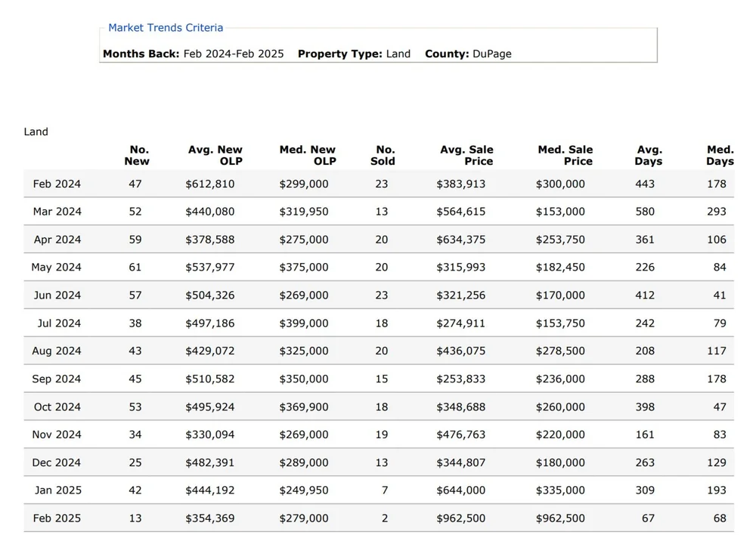The height and width of the screenshot is (560, 756).
Task: Click the Feb 2024 row label
Action: tap(57, 184)
